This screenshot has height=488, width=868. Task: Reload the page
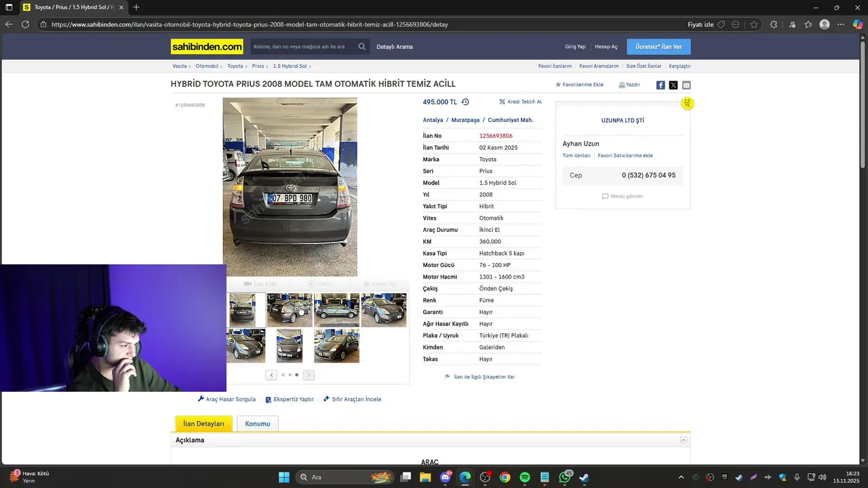[25, 24]
